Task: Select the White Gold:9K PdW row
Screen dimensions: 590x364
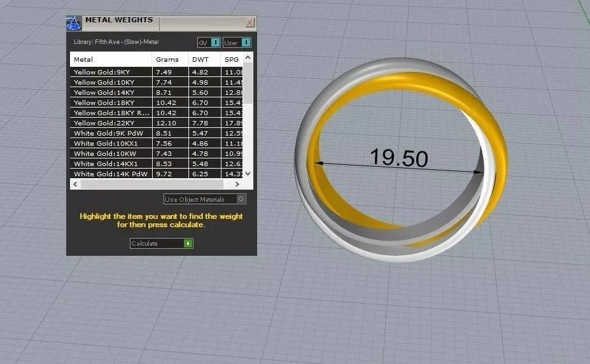Action: coord(156,133)
